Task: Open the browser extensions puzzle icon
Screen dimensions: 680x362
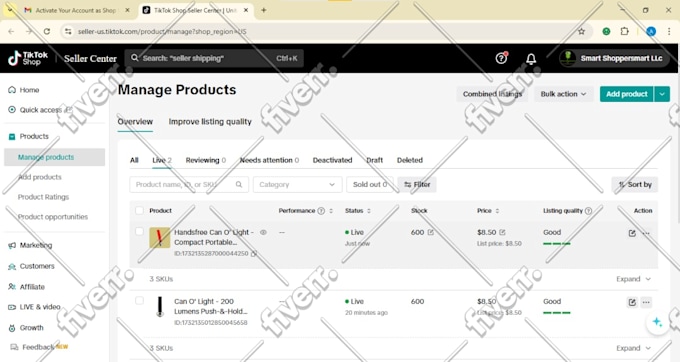Action: (x=624, y=31)
